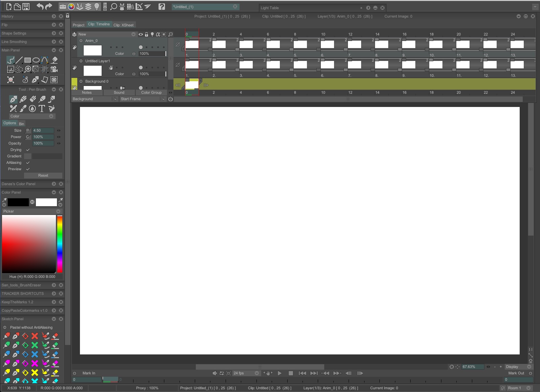Toggle the AAliasing checkbox
Viewport: 540px width, 392px height.
tap(28, 162)
